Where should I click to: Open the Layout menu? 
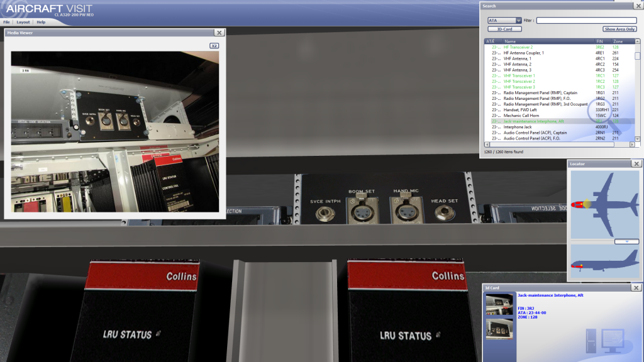[x=23, y=22]
